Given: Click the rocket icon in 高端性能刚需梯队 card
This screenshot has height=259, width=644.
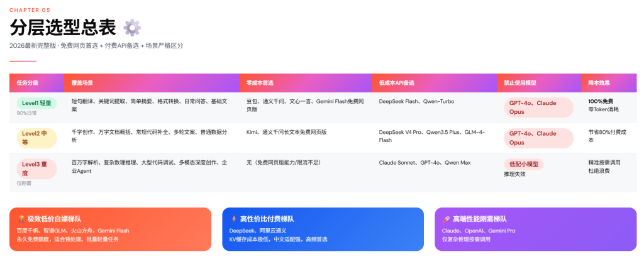Looking at the screenshot, I should point(446,219).
